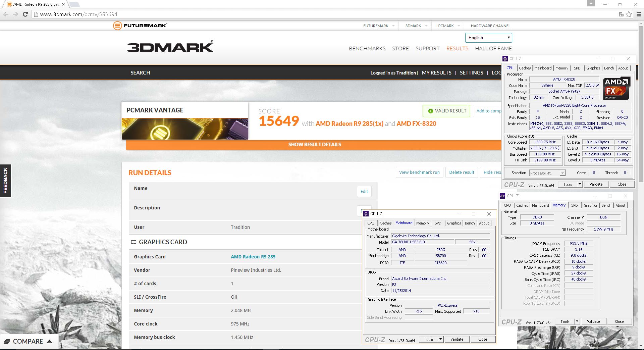Click SHOW RESULT DETAILS bar

coord(314,145)
